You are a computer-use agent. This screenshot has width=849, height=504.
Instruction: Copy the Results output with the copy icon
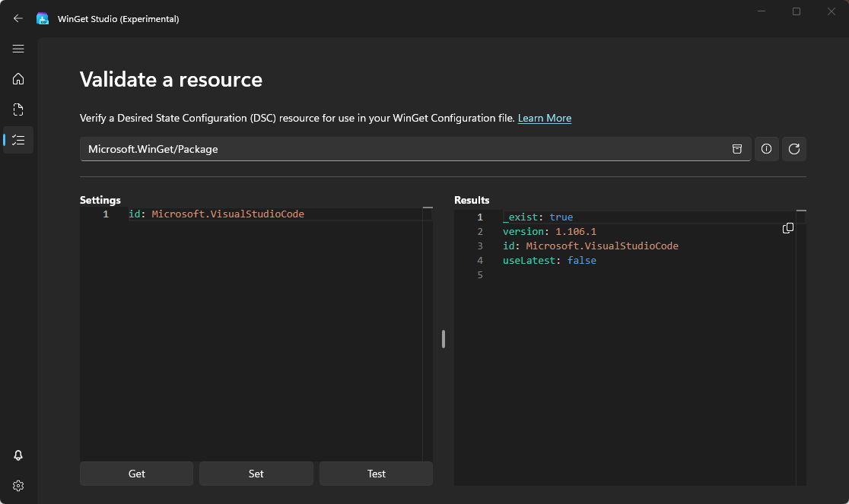tap(788, 228)
